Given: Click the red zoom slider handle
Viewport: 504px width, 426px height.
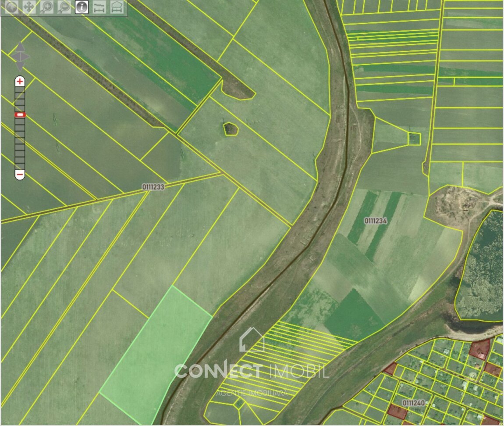Looking at the screenshot, I should pyautogui.click(x=20, y=115).
